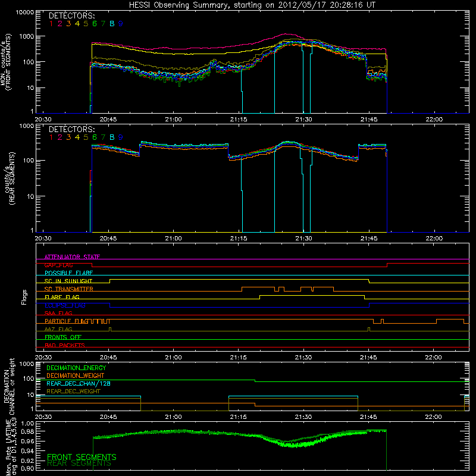Click the 20:45 time tick under rear segments plot
The image size is (476, 476).
point(108,239)
